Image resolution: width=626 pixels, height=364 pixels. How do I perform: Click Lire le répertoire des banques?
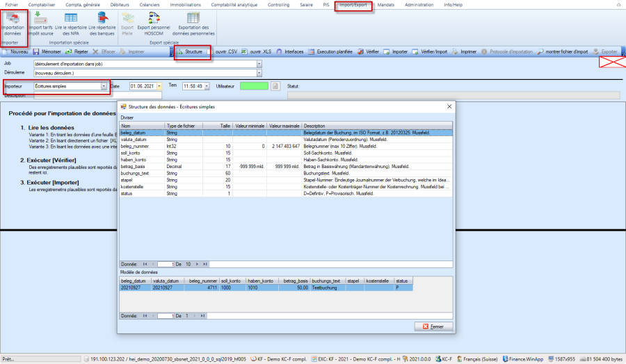(x=103, y=24)
